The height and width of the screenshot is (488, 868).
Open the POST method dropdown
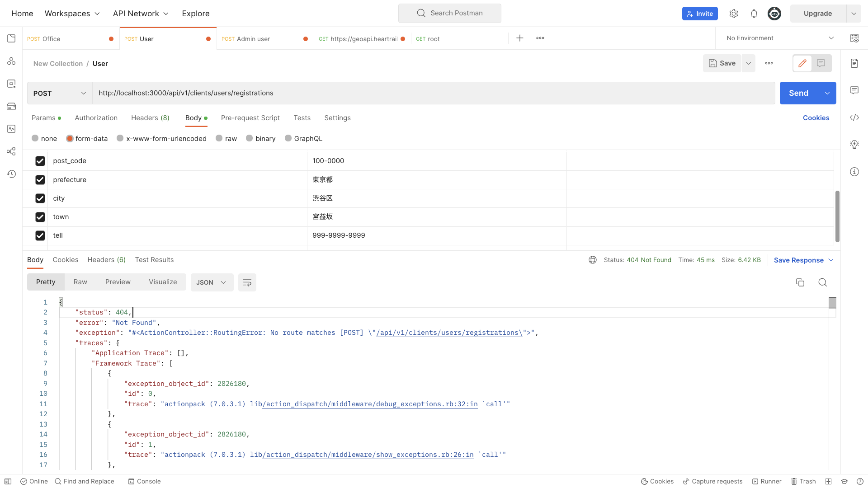60,93
